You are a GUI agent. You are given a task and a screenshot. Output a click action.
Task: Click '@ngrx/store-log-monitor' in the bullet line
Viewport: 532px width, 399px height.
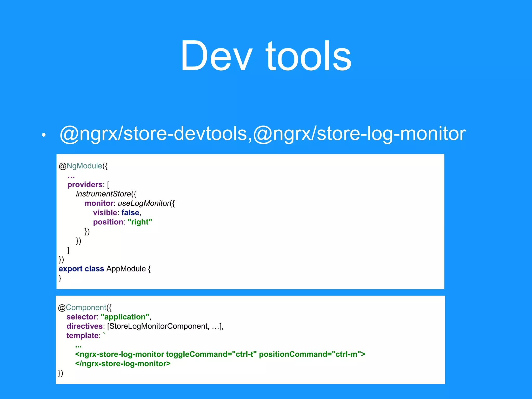tap(359, 134)
